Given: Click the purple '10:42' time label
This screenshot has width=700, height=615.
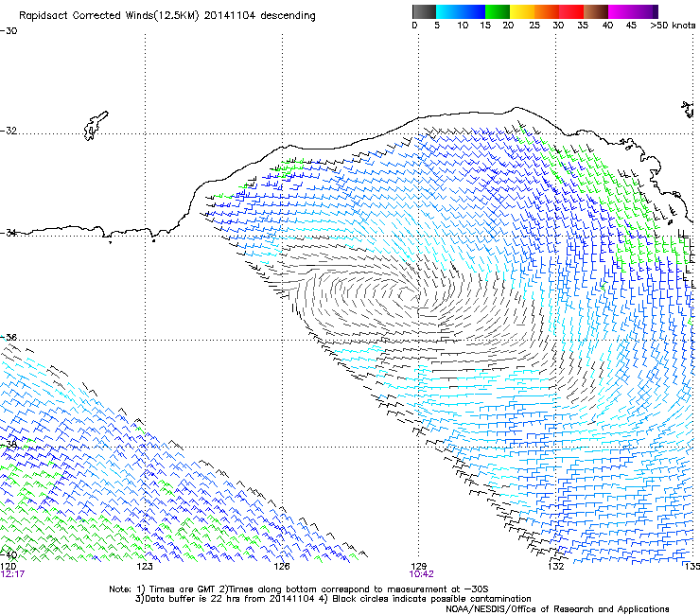Looking at the screenshot, I should 422,574.
